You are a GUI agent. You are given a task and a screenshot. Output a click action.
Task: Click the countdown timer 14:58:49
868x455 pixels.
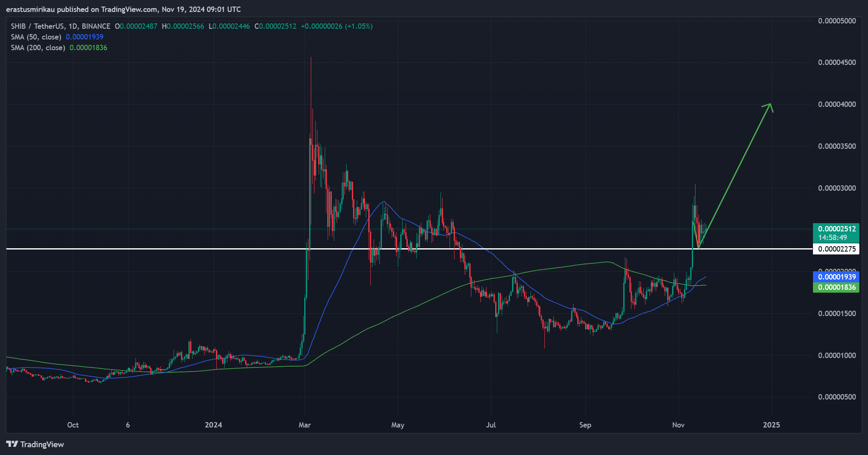point(833,238)
